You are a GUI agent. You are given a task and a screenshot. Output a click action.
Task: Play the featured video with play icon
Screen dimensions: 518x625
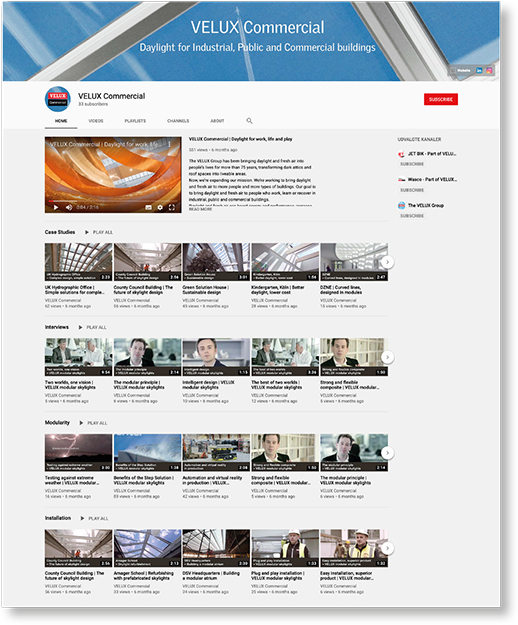pos(56,207)
